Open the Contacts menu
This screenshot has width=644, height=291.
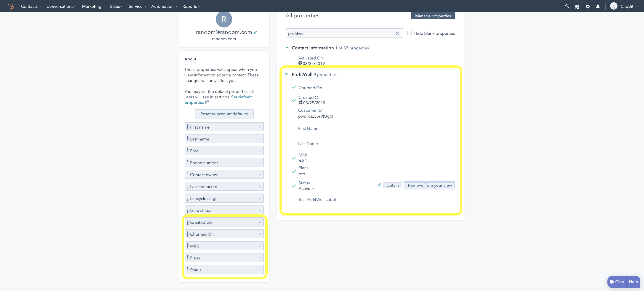click(30, 6)
